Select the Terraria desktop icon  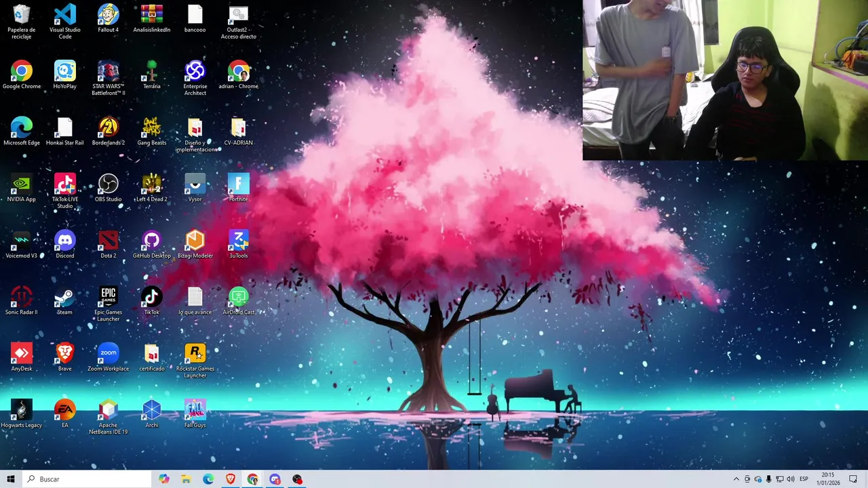(x=151, y=71)
